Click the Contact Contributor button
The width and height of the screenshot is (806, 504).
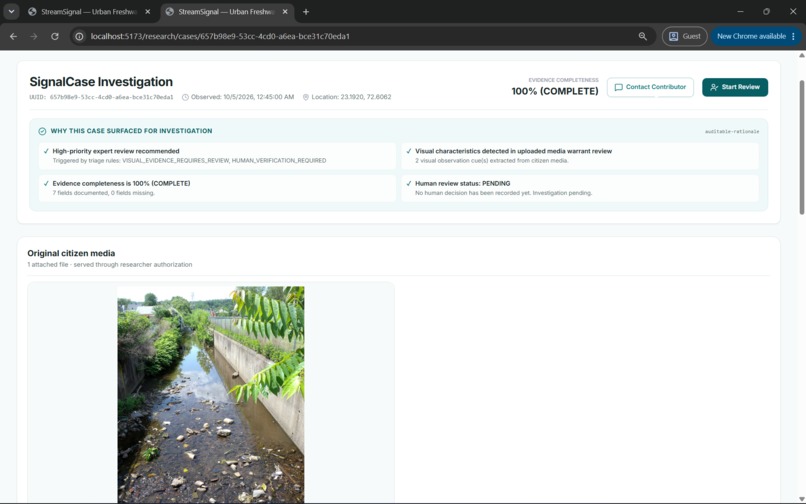[650, 87]
